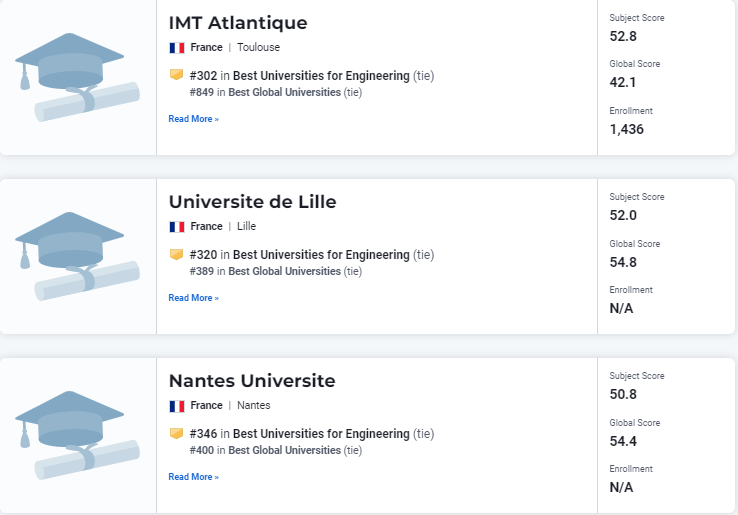Image resolution: width=738 pixels, height=515 pixels.
Task: Click Nantes Universite graduation cap thumbnail
Action: (x=76, y=434)
